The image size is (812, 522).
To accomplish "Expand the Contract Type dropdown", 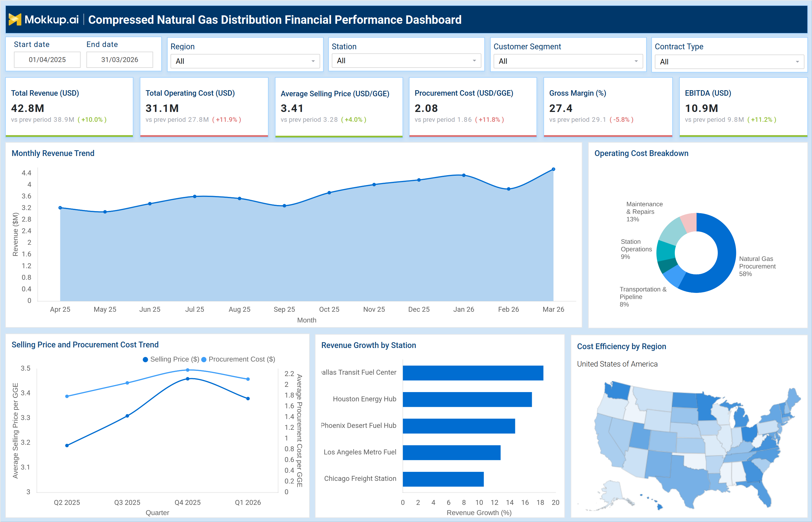I will tap(729, 62).
